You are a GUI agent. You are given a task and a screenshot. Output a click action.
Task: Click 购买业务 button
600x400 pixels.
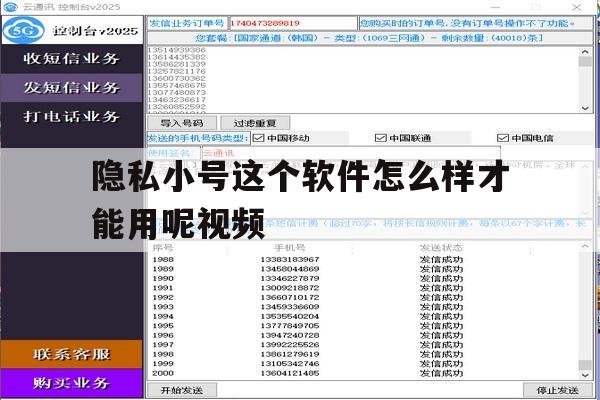(72, 383)
